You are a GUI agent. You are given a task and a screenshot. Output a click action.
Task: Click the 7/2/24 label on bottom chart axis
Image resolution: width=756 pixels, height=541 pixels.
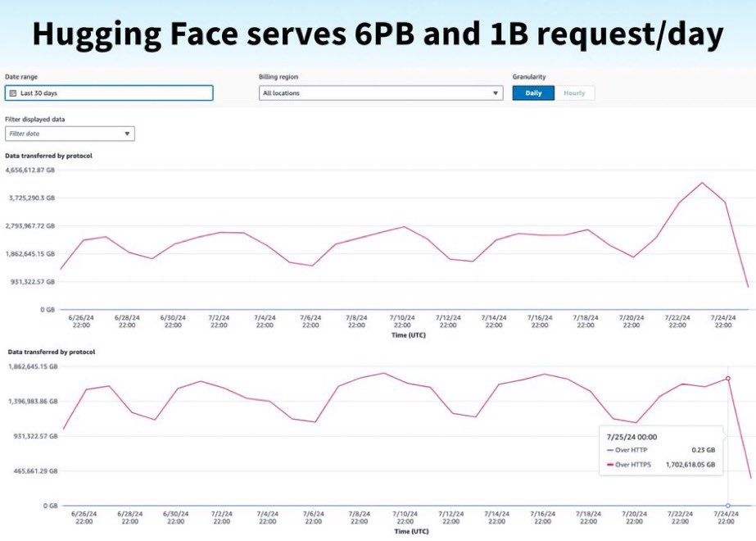point(221,517)
